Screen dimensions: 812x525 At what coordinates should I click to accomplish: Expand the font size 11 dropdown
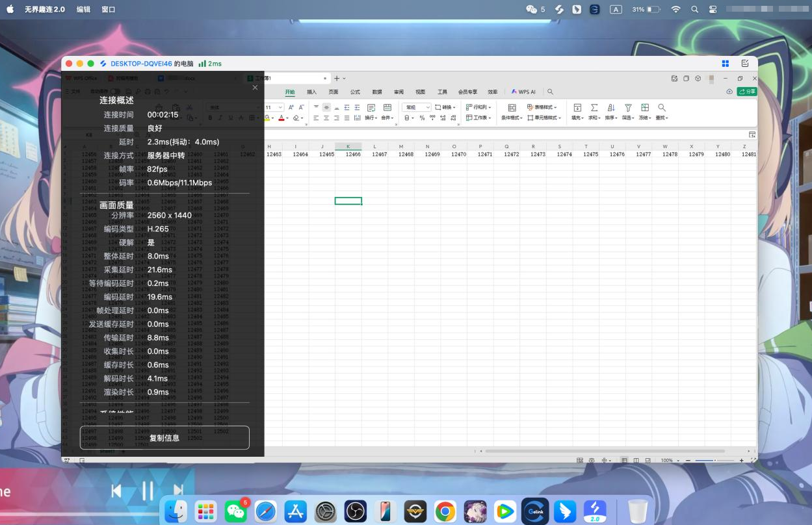tap(280, 107)
